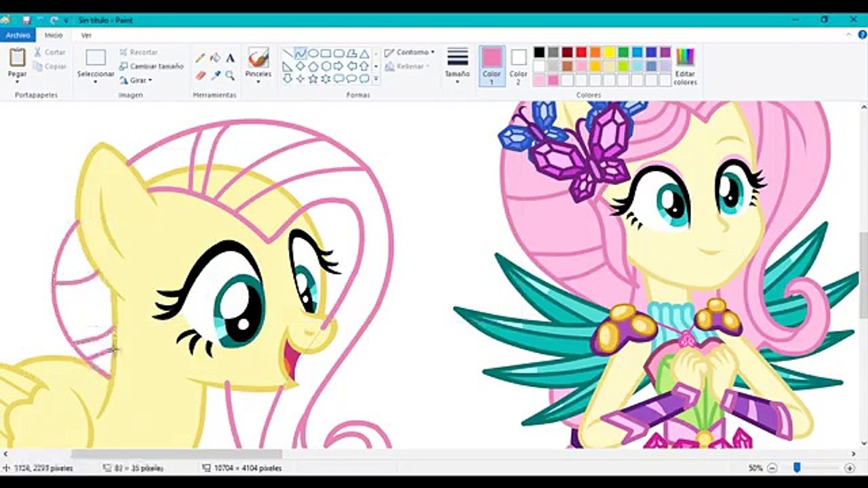The height and width of the screenshot is (488, 868).
Task: Open the Customize Quick Access Toolbar arrow
Action: [66, 20]
